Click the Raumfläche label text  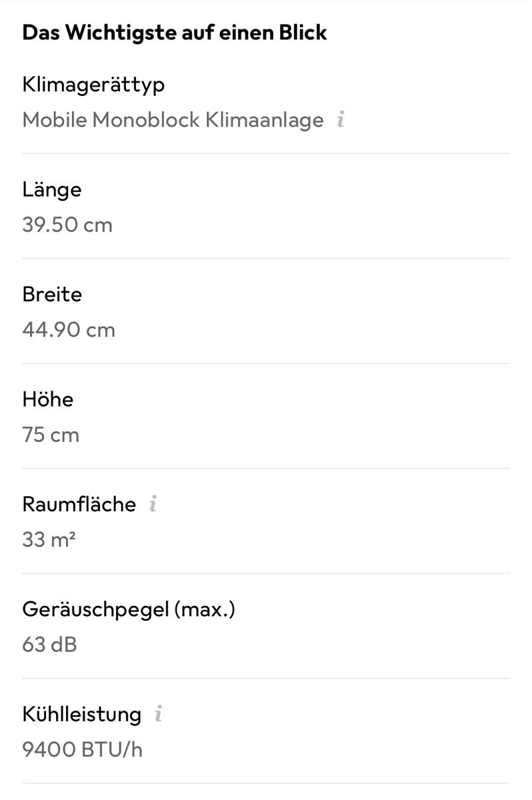click(79, 504)
